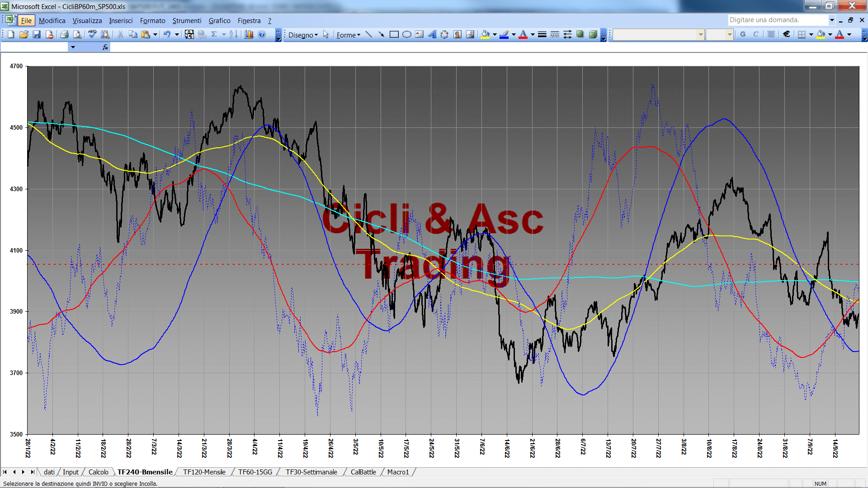Open the Strumenti menu
This screenshot has width=868, height=488.
tap(187, 21)
